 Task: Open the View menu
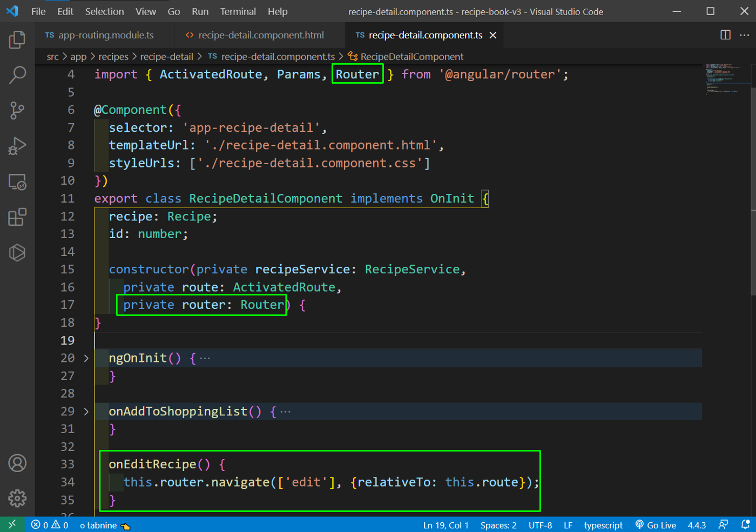click(x=146, y=11)
